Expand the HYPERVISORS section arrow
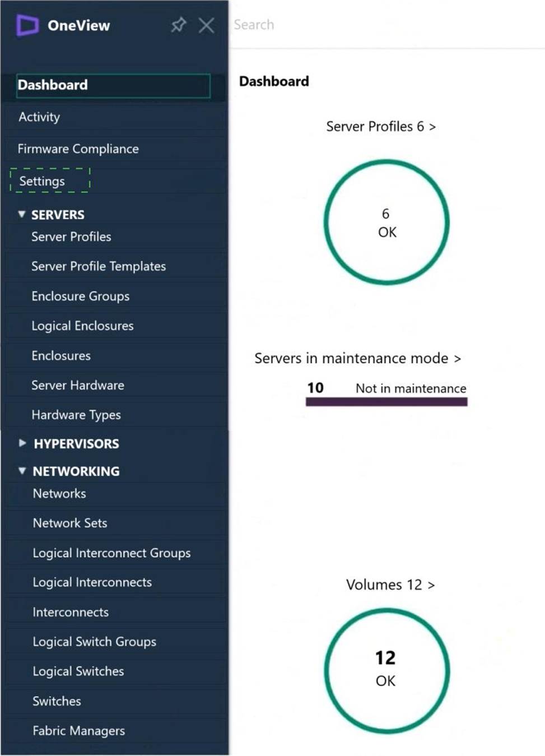545x756 pixels. (x=22, y=443)
